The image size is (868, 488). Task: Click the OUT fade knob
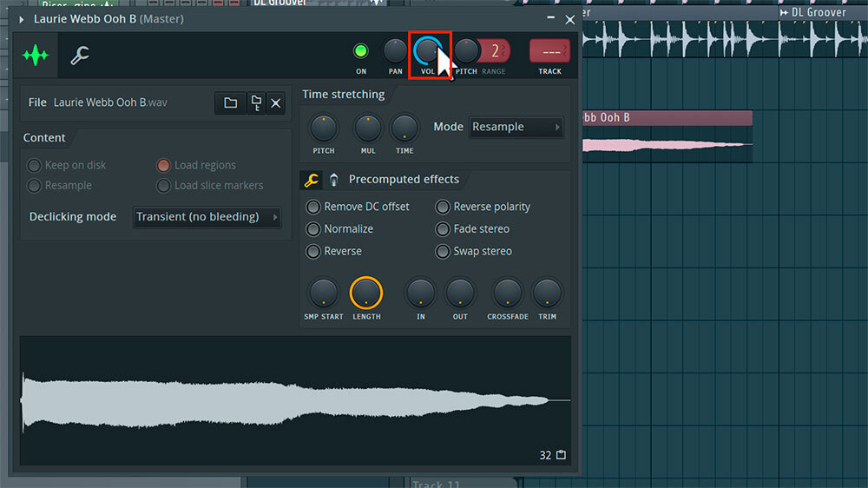460,293
